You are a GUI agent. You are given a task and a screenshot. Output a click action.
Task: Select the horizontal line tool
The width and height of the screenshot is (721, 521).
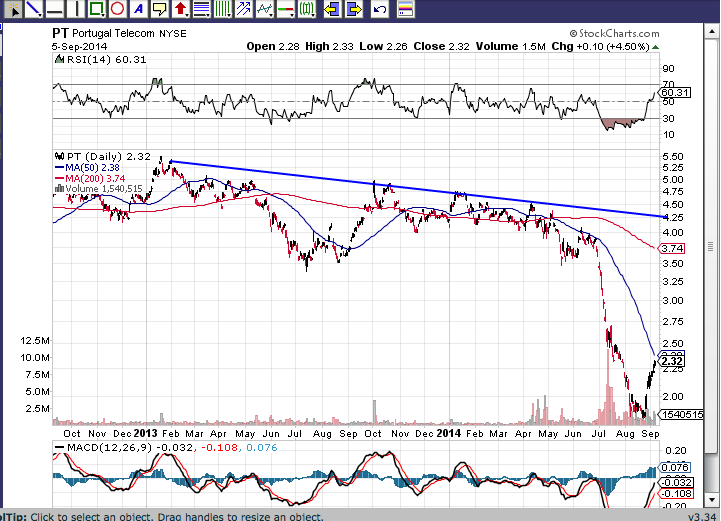coord(55,9)
